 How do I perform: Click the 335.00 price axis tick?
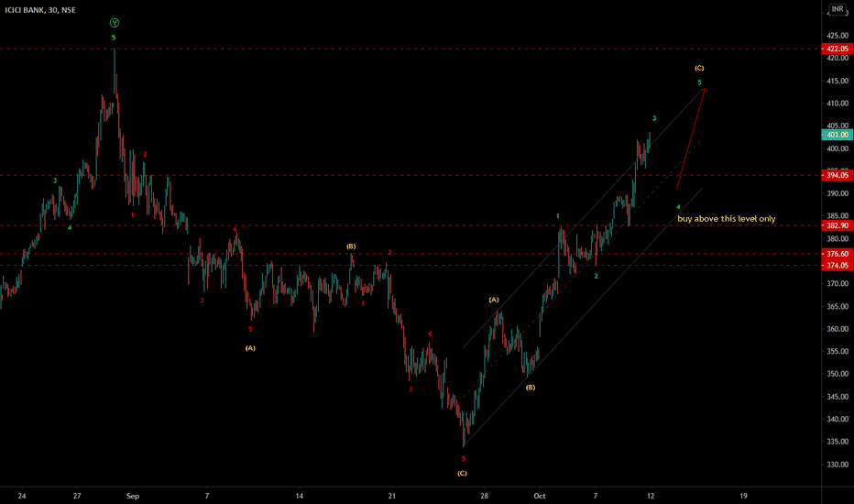click(x=838, y=442)
